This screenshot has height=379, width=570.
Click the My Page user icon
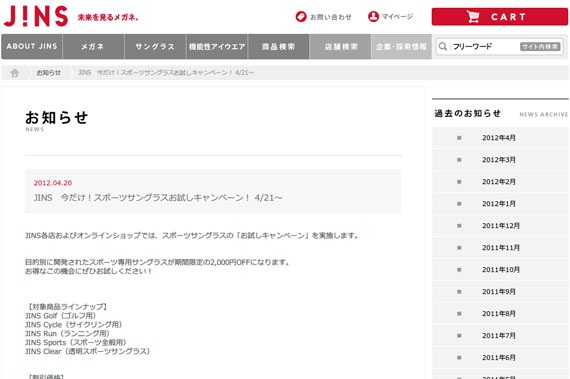(373, 16)
